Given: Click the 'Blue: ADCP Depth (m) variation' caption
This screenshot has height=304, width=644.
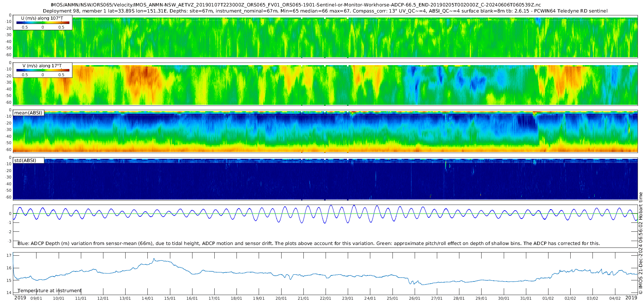Looking at the screenshot, I should tap(309, 243).
